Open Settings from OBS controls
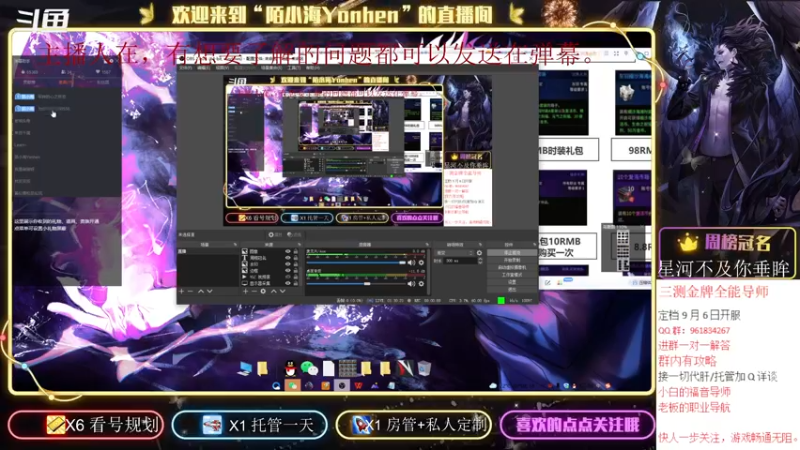 pyautogui.click(x=512, y=282)
